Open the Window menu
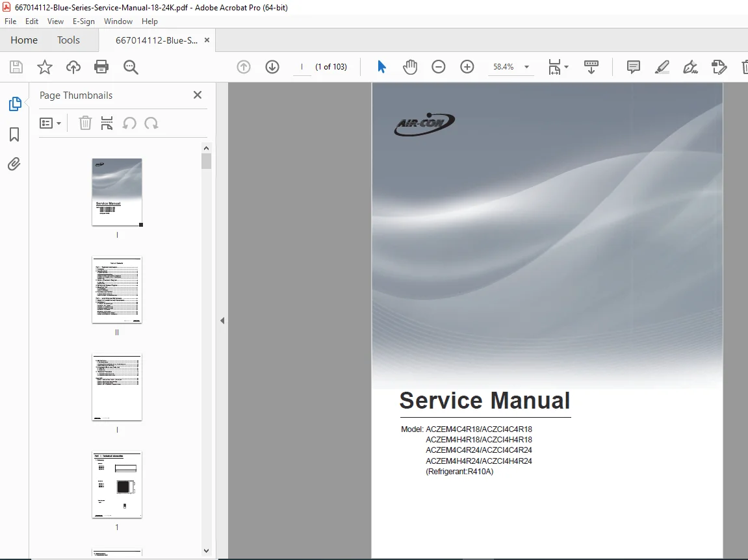Viewport: 748px width, 560px height. point(118,21)
